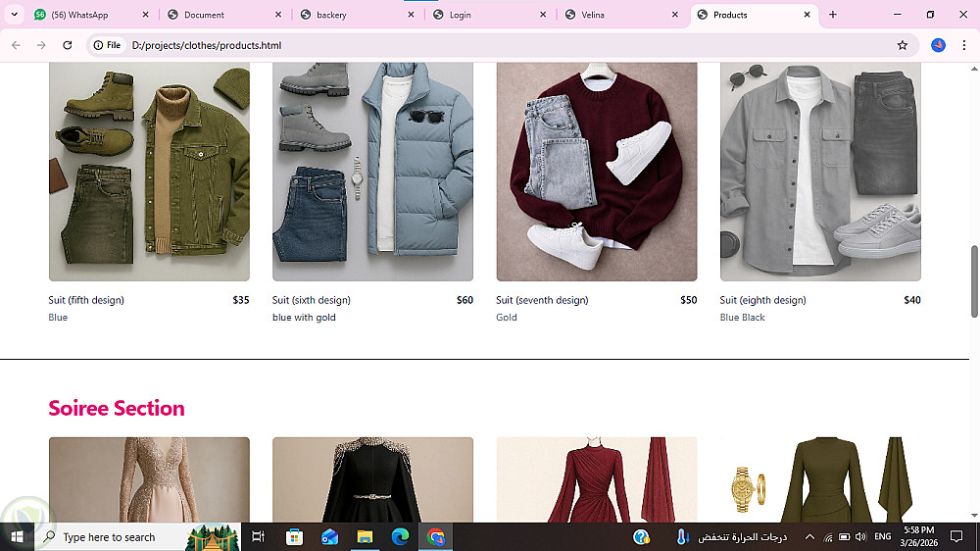Close the Products tab
This screenshot has width=980, height=551.
coord(807,15)
